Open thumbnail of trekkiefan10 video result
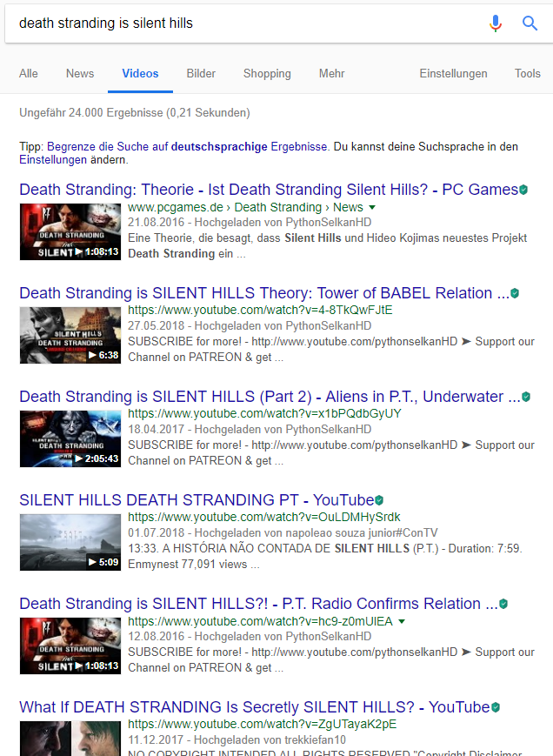This screenshot has width=553, height=756. 70,739
